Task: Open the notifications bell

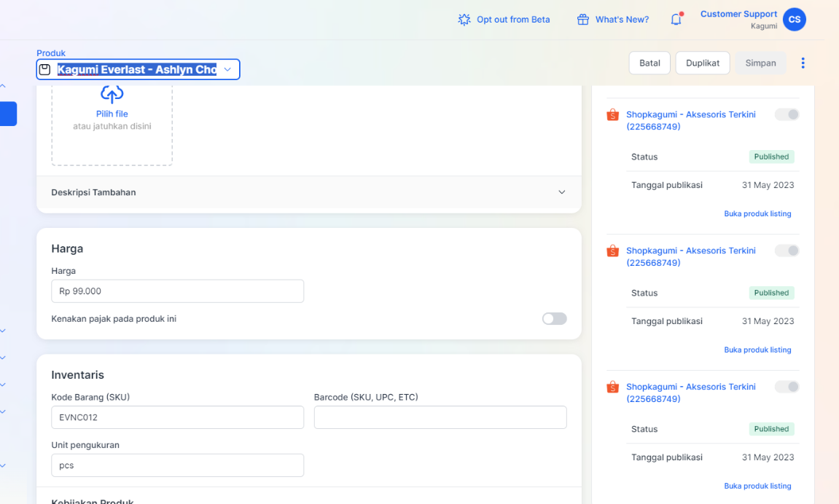Action: pyautogui.click(x=676, y=19)
